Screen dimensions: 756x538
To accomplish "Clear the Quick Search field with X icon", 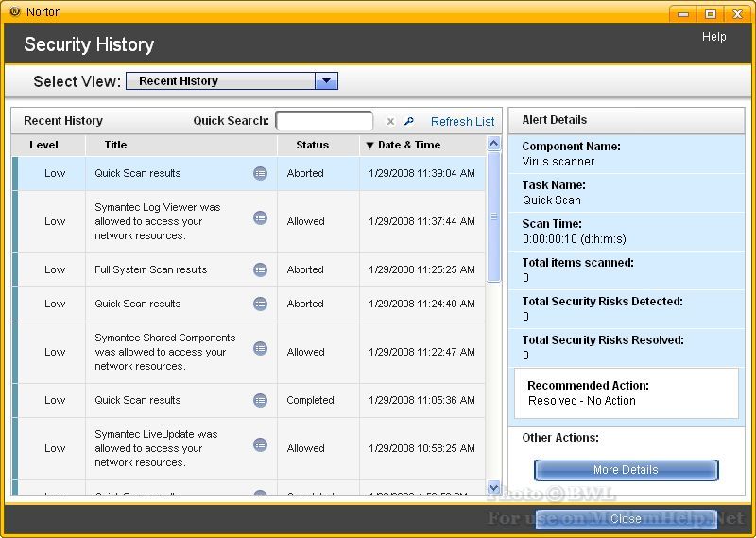I will (390, 122).
